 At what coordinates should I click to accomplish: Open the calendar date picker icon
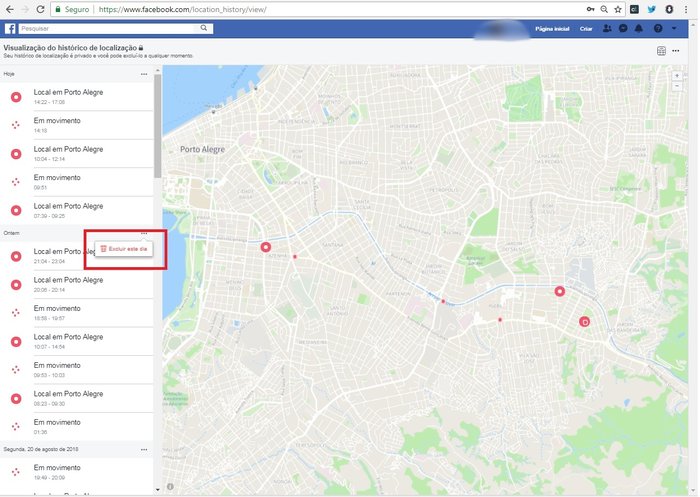tap(662, 51)
